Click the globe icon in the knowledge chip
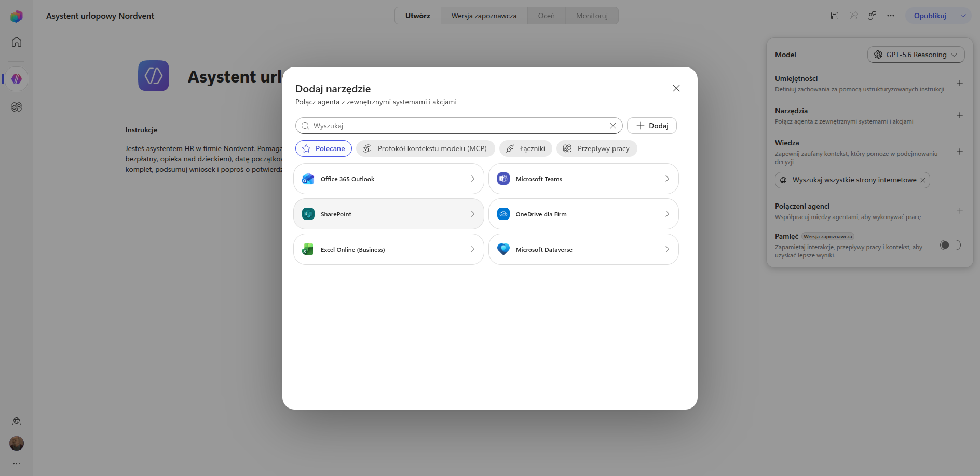Viewport: 980px width, 476px height. 783,180
